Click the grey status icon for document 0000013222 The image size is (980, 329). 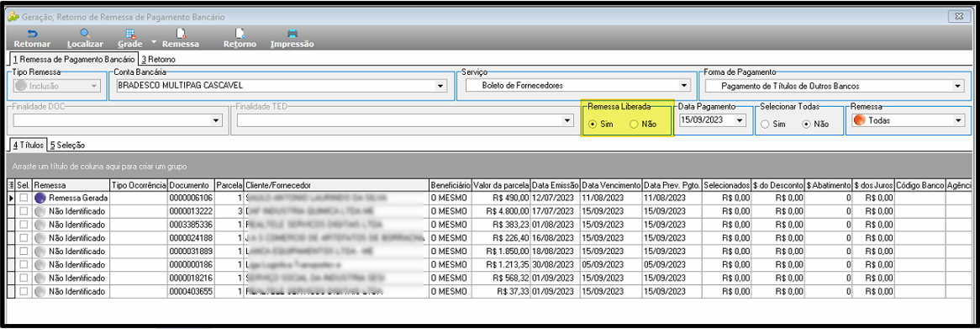coord(40,211)
